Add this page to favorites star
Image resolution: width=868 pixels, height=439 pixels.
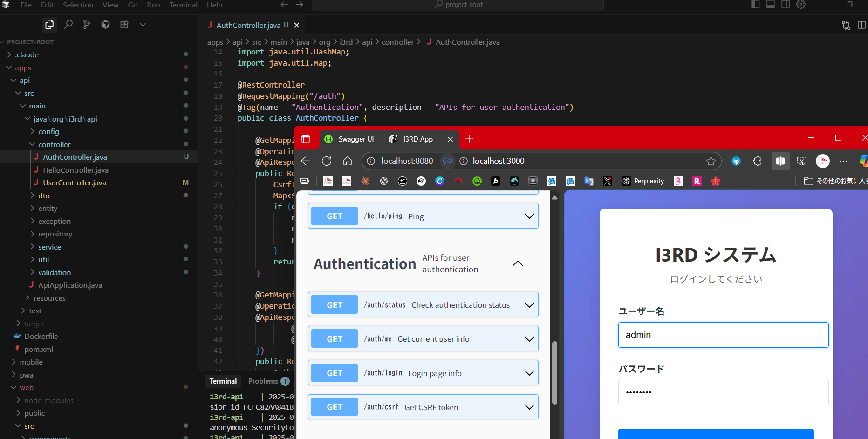point(711,161)
